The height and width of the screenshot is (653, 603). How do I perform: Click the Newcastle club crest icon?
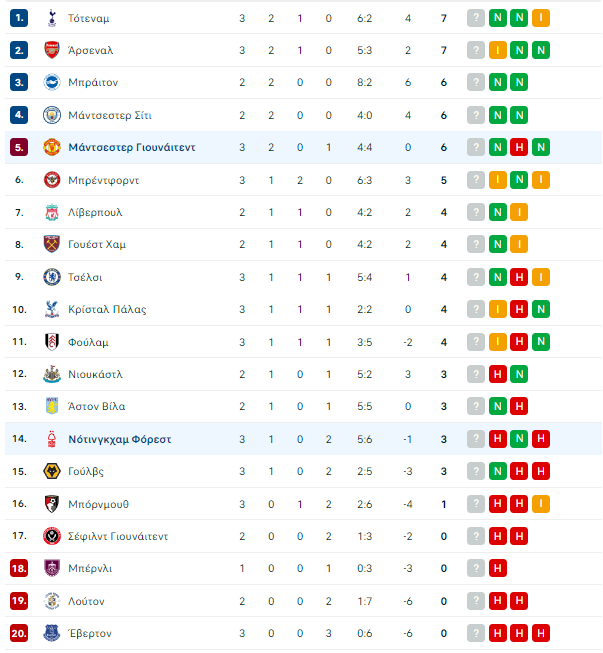click(52, 374)
